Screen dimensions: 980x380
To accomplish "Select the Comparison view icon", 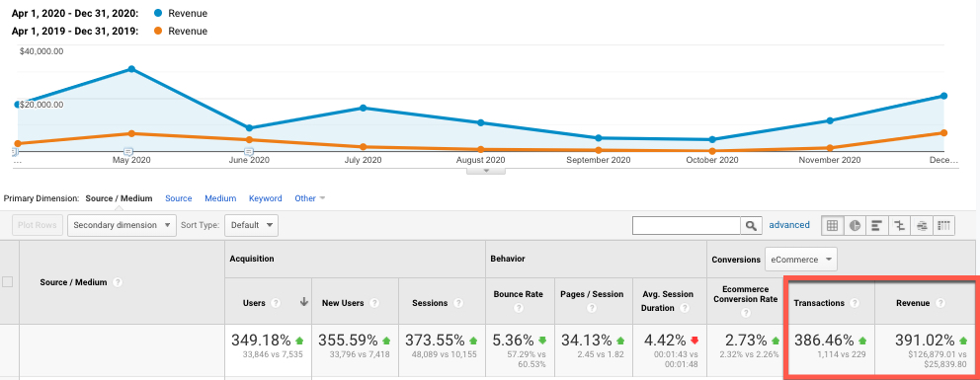I will 899,225.
